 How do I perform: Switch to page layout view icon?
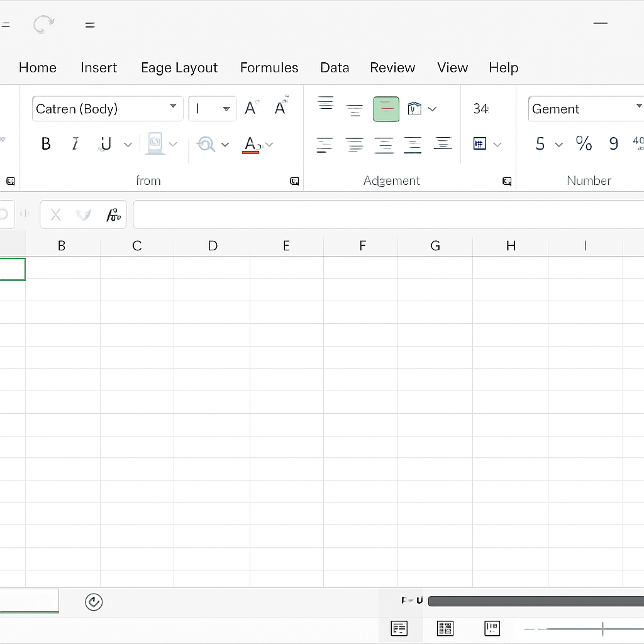445,628
